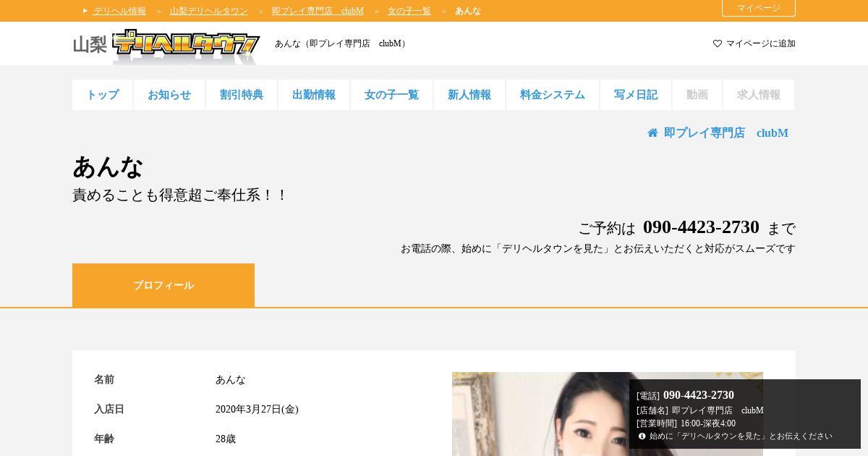Follow the デリヘル情報 breadcrumb link

click(119, 11)
